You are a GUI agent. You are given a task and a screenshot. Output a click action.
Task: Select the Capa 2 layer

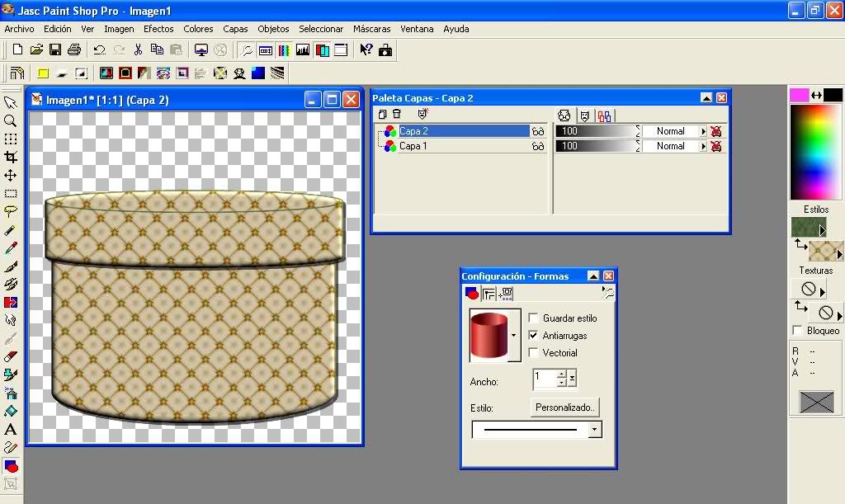click(x=464, y=131)
